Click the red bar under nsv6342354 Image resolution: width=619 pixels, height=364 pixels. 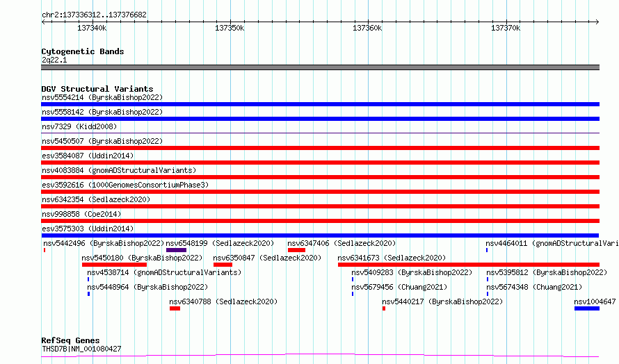(x=320, y=206)
